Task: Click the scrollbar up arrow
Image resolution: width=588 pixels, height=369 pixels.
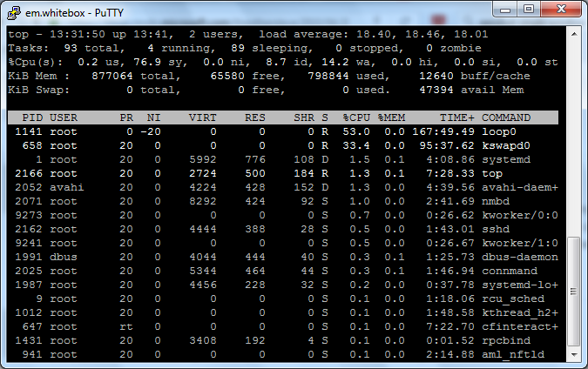Action: tap(572, 32)
